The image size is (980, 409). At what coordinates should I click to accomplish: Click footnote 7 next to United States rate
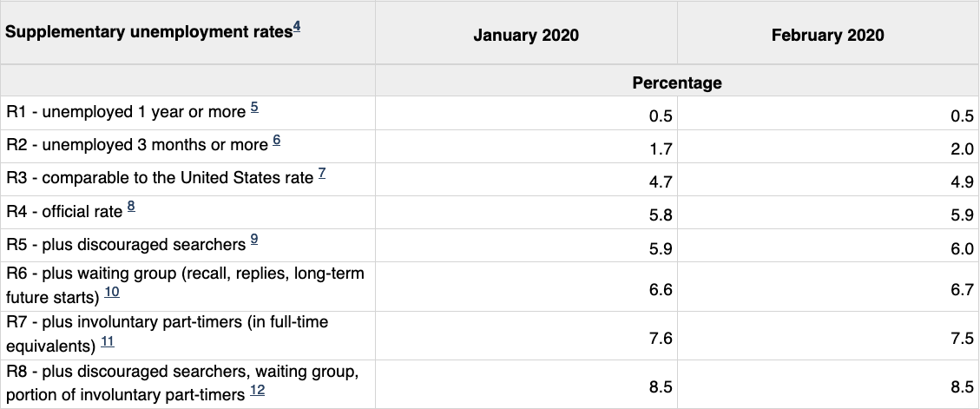coord(322,174)
